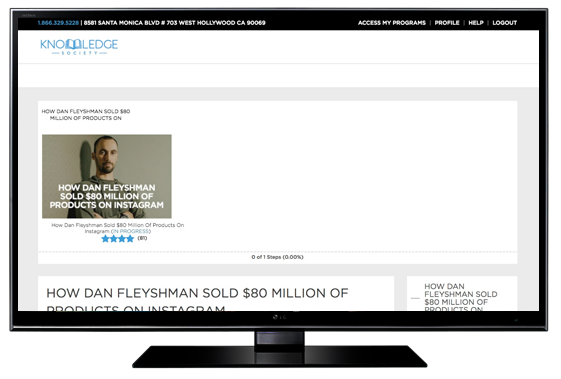Click the second blue rating star

pos(113,239)
